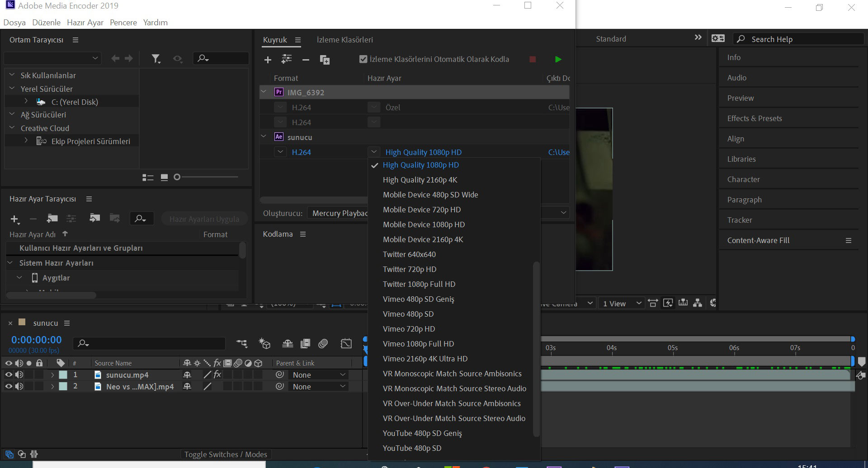868x468 pixels.
Task: Go back arrow in Ortam Tarayıcısı
Action: pyautogui.click(x=115, y=58)
